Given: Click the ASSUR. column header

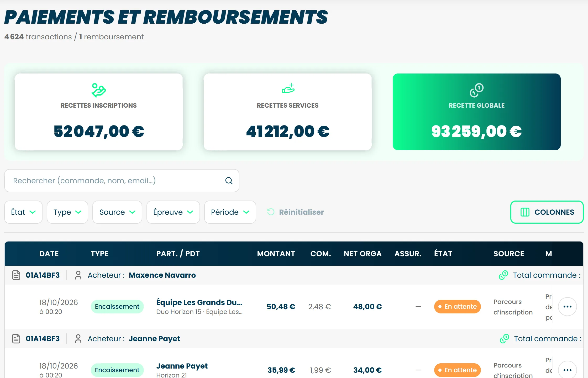Looking at the screenshot, I should tap(408, 254).
